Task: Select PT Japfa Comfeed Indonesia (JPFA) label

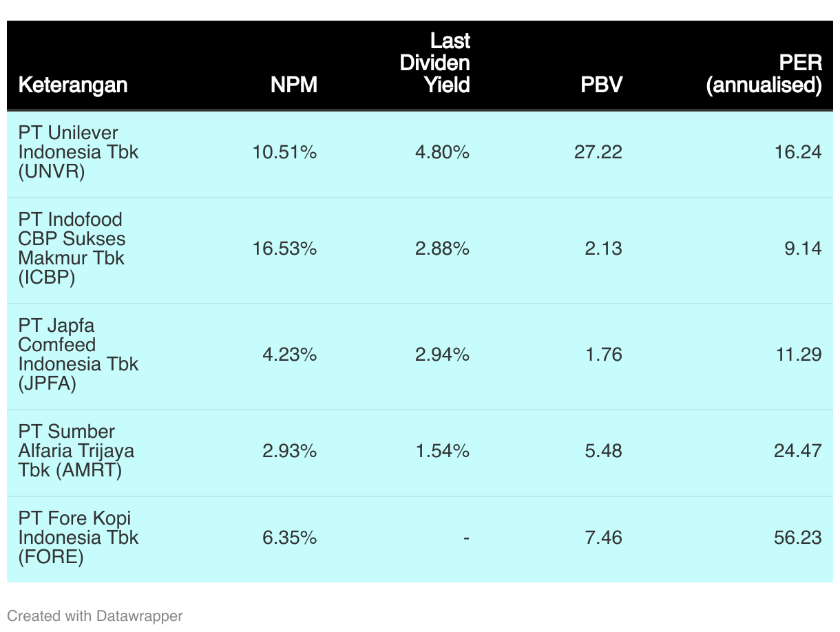Action: tap(78, 355)
